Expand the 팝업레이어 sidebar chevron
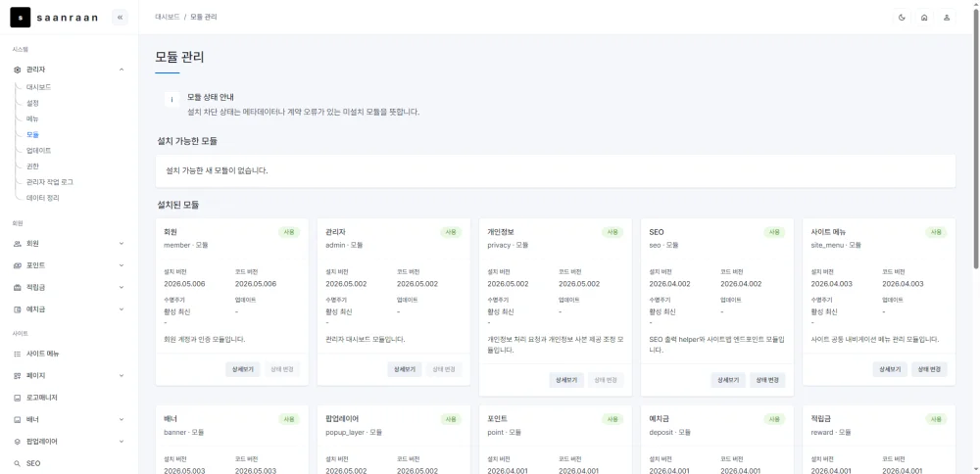The height and width of the screenshot is (474, 980). (122, 442)
